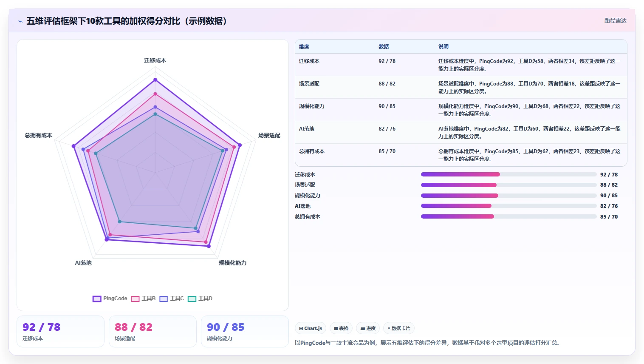This screenshot has height=364, width=644.
Task: Click table cell value 85 / 70
Action: click(x=387, y=151)
